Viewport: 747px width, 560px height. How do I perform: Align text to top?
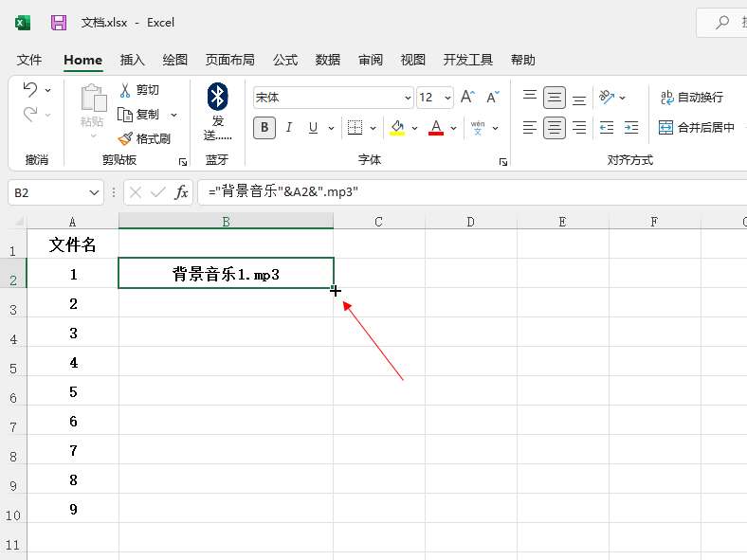(530, 98)
